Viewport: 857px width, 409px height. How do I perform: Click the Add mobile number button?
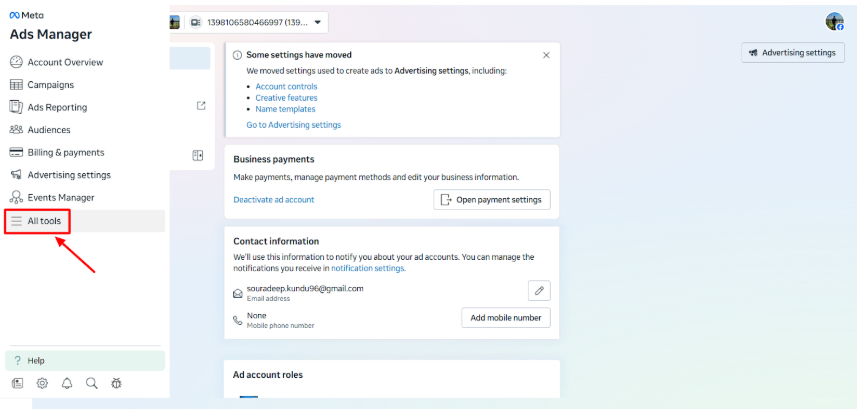[505, 318]
